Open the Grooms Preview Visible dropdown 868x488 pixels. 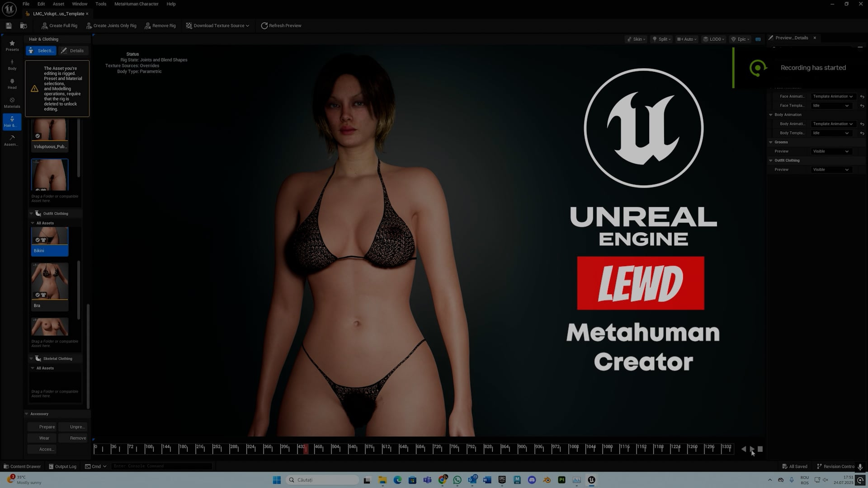tap(831, 151)
